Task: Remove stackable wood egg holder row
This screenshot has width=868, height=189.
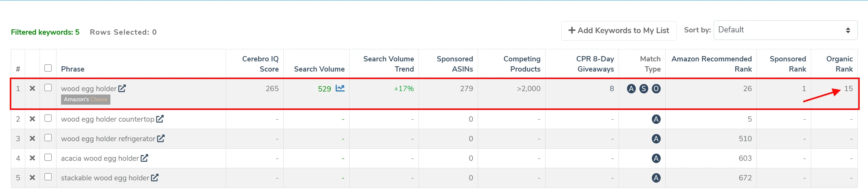Action: (32, 178)
